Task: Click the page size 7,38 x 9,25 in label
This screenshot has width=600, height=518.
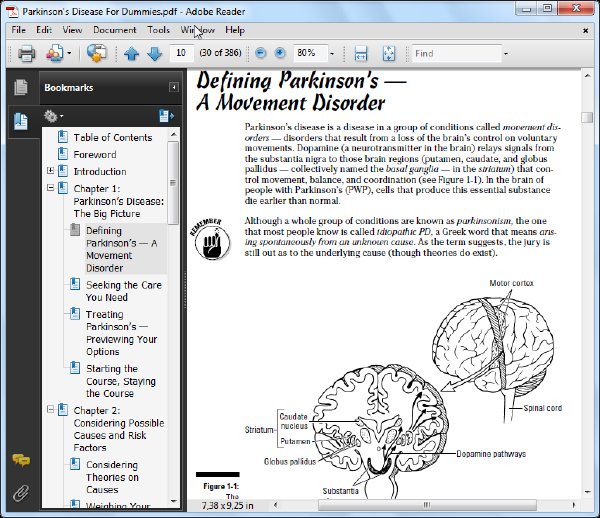Action: coord(228,505)
